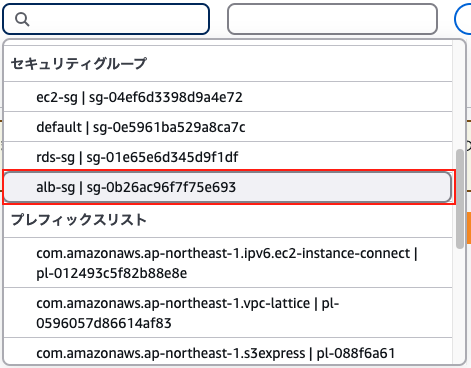Click scrollbar track below the thumb
The height and width of the screenshot is (368, 471).
(x=460, y=305)
